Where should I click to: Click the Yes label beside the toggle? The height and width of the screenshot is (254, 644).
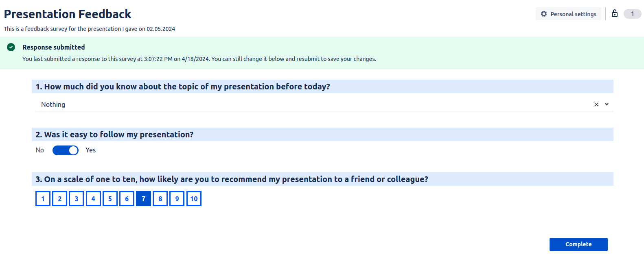tap(90, 150)
